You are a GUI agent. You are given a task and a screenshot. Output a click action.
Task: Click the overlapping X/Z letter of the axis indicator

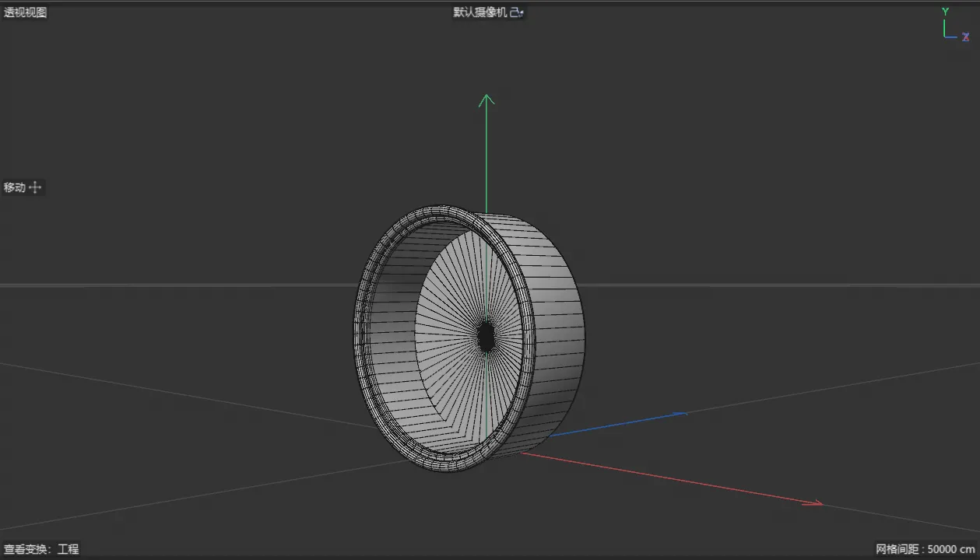click(965, 37)
